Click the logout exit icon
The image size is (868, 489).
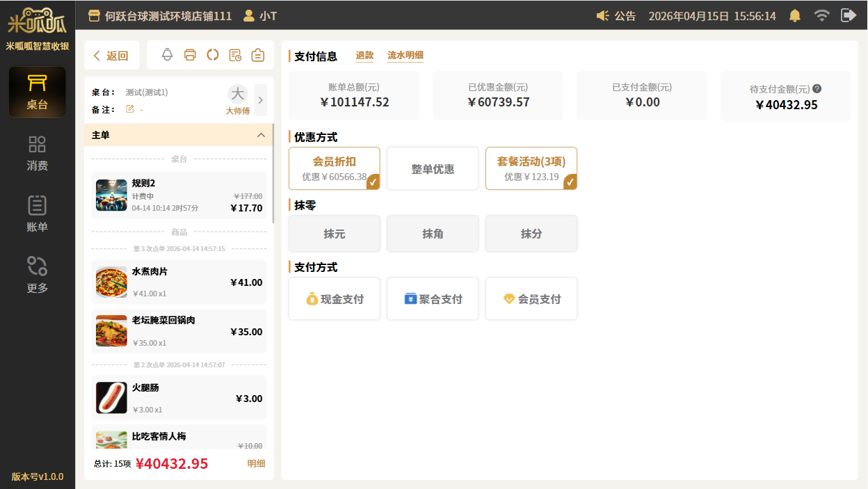pos(848,15)
